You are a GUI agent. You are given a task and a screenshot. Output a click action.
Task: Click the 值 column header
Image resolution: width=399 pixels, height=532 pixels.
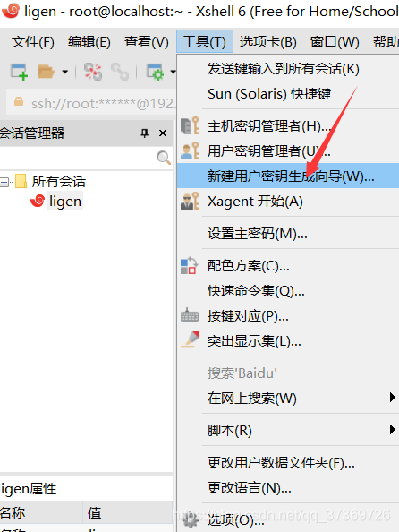pyautogui.click(x=128, y=512)
